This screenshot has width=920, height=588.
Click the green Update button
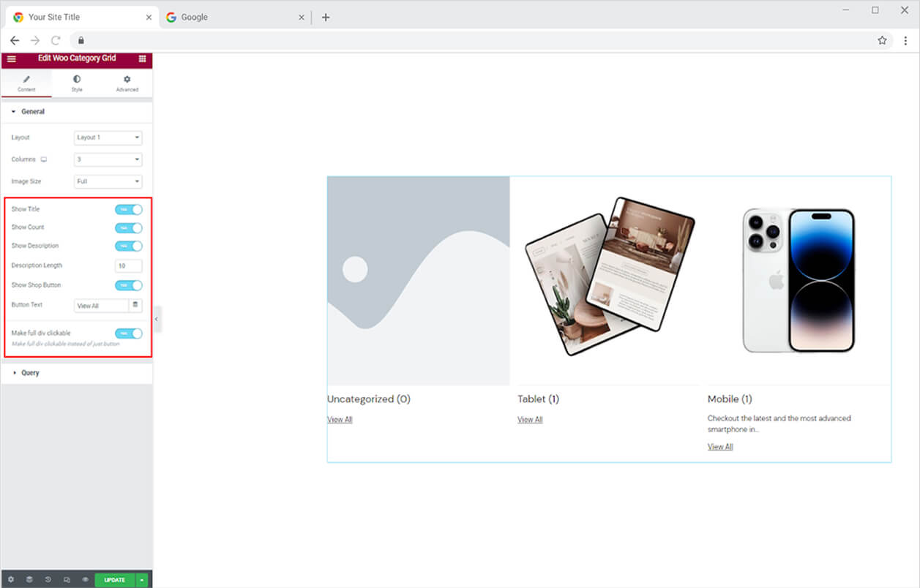[x=115, y=580]
